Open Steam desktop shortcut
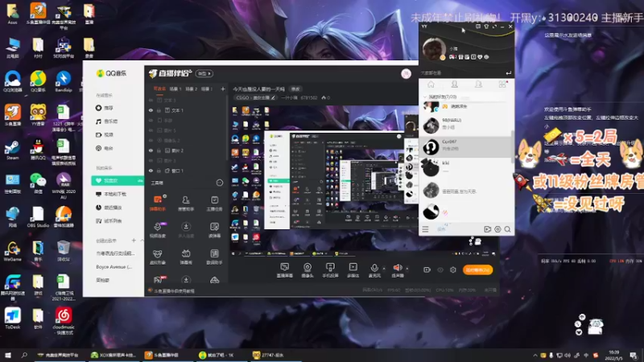 13,150
